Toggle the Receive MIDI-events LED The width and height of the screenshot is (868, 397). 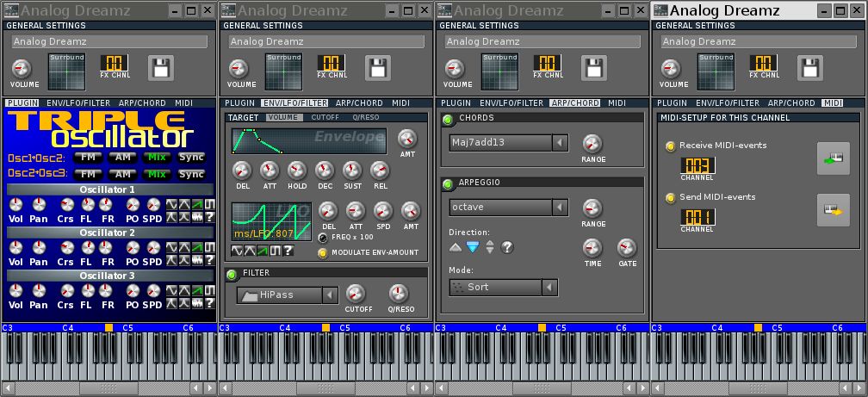(670, 146)
